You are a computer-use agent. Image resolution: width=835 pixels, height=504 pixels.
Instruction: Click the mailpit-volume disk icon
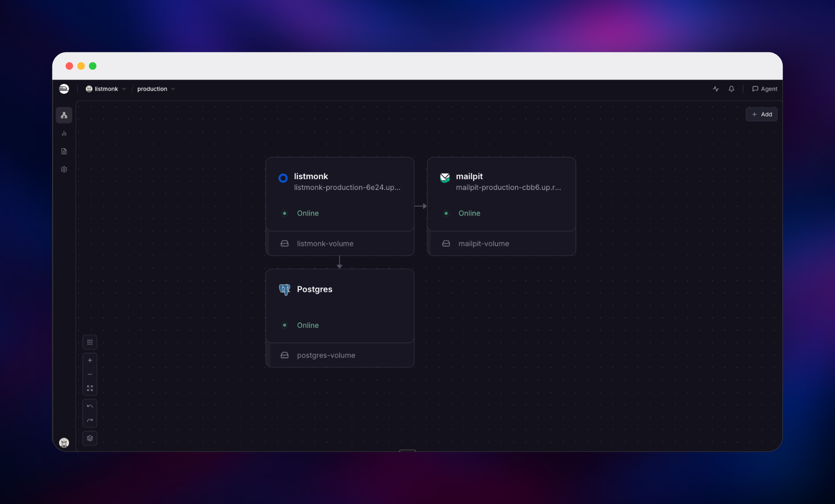446,243
